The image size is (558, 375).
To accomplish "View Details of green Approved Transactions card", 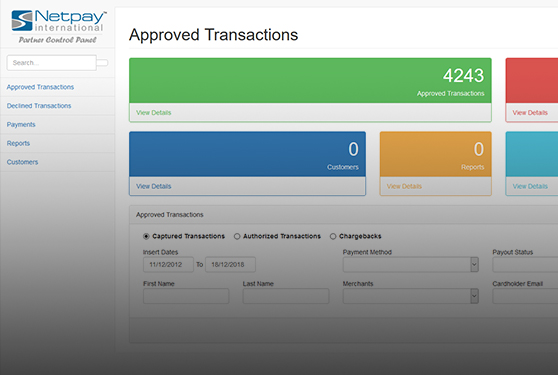I will [x=153, y=113].
